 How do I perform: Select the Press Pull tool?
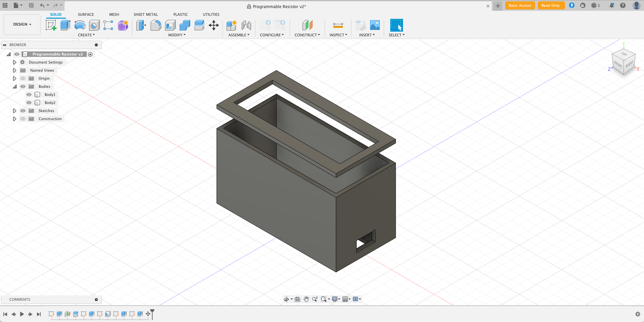141,25
